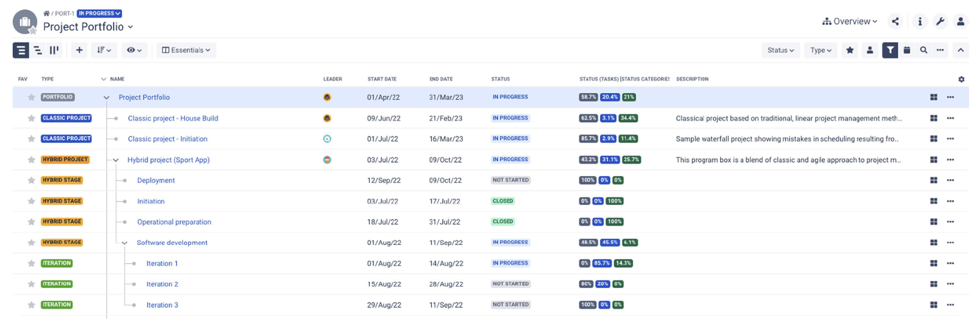Open the Deployment stage link
The height and width of the screenshot is (326, 980).
click(156, 180)
